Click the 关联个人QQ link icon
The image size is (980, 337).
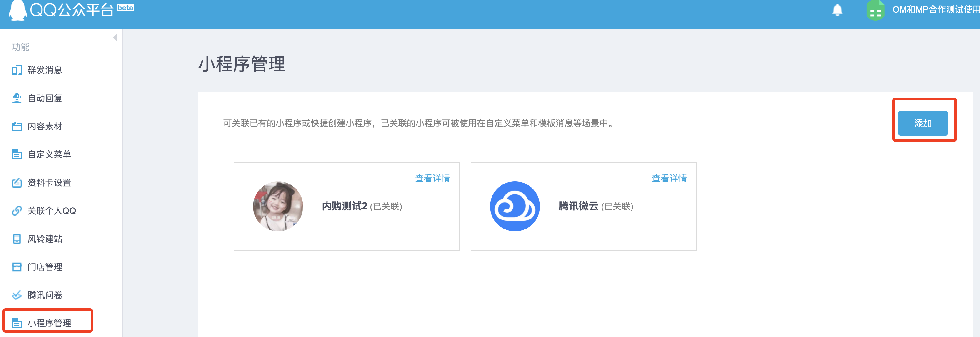17,211
